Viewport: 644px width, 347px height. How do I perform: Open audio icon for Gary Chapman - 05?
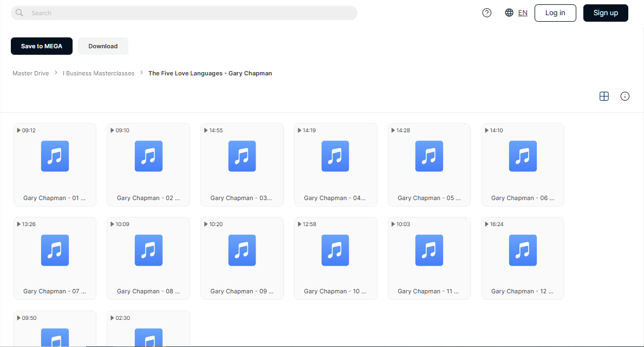pyautogui.click(x=429, y=156)
